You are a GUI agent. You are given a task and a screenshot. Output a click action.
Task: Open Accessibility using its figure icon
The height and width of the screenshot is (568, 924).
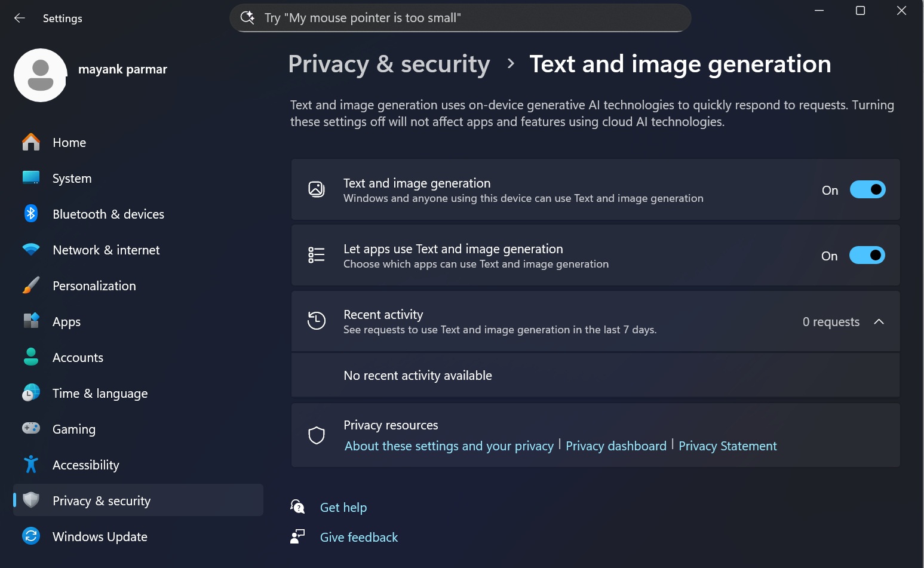pyautogui.click(x=31, y=465)
